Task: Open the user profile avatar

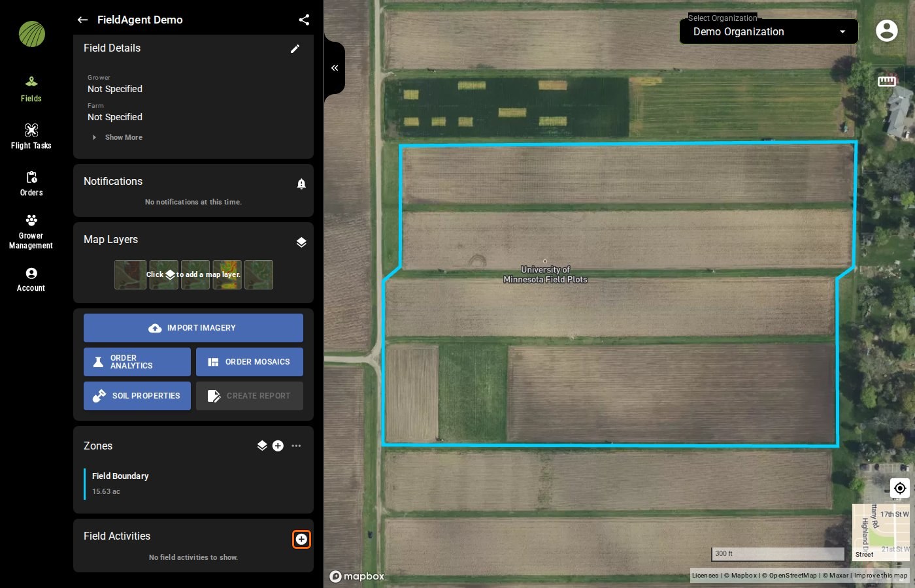Action: tap(887, 31)
